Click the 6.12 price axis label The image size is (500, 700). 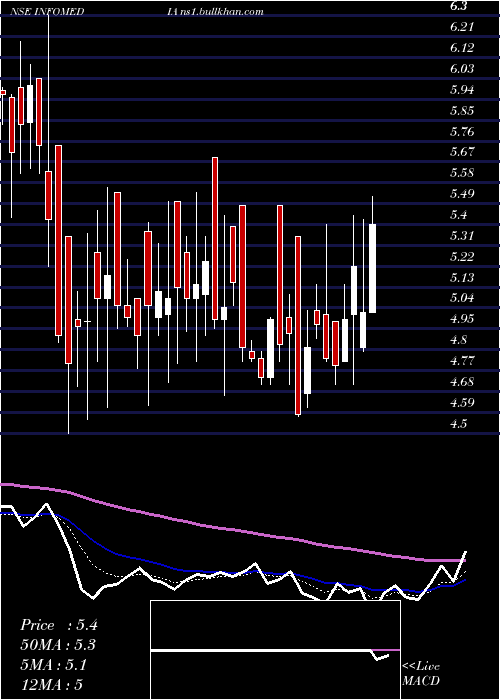click(462, 48)
